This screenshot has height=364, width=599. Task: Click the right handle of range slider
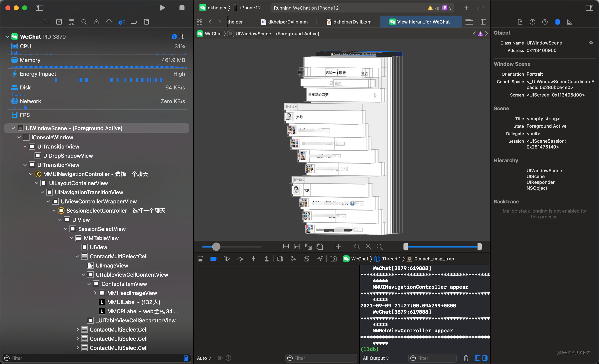[479, 246]
